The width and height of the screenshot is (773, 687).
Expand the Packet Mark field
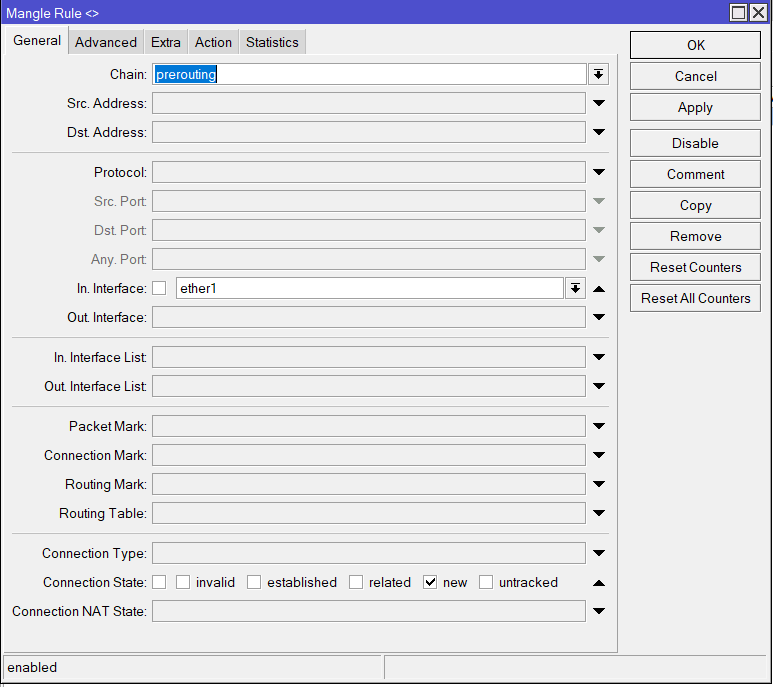click(x=598, y=426)
